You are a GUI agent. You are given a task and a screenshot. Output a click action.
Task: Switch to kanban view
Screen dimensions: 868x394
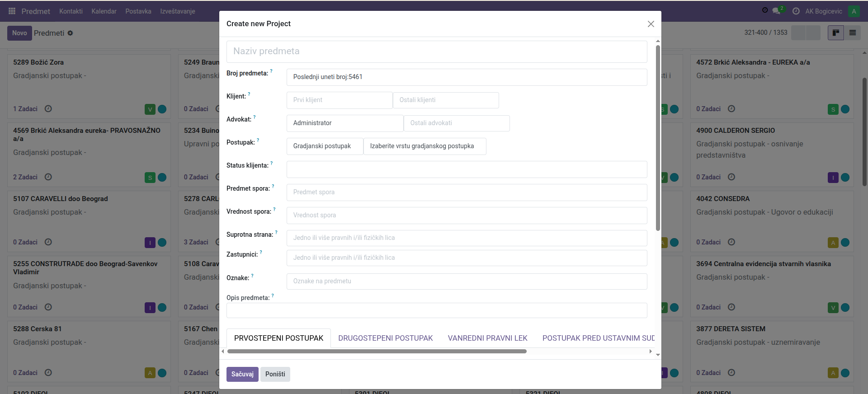[835, 33]
